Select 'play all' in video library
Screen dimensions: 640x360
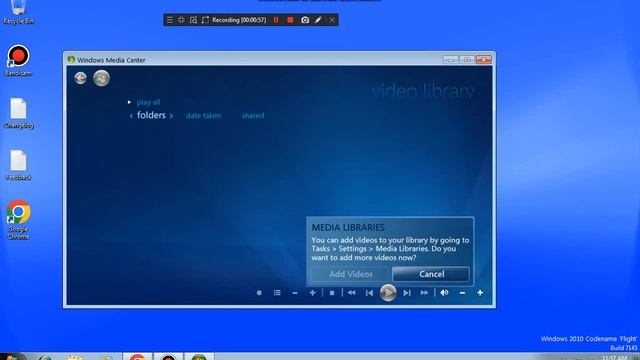tap(148, 102)
